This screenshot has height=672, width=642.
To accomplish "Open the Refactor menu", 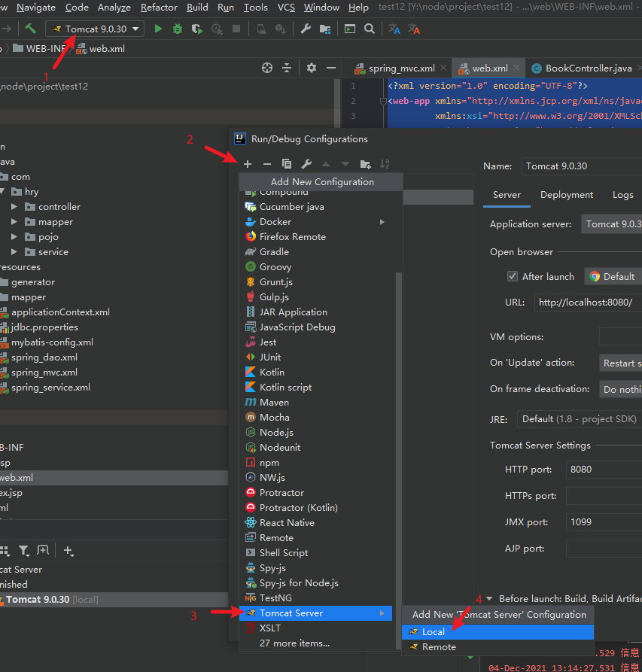I will coord(159,8).
